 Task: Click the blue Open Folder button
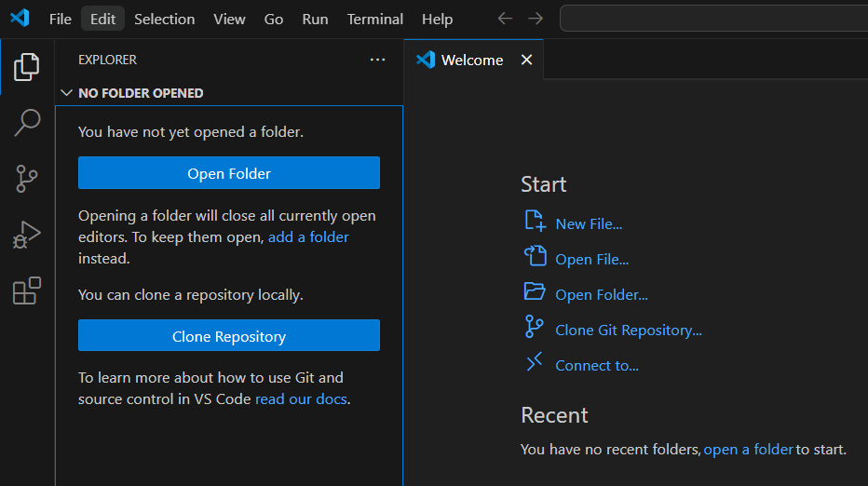(x=228, y=172)
